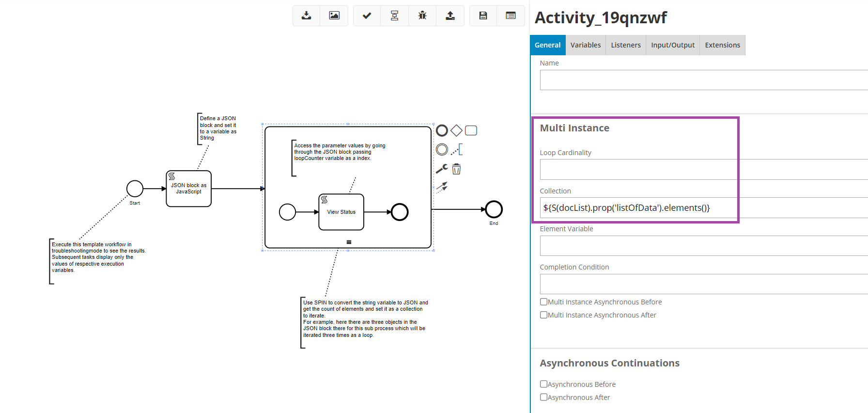The height and width of the screenshot is (413, 868).
Task: Go to the Listeners tab
Action: (625, 45)
